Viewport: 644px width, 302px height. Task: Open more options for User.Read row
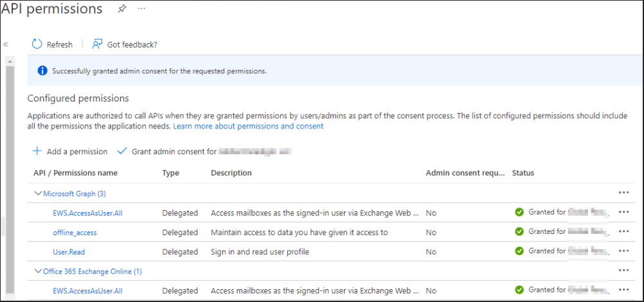(623, 251)
